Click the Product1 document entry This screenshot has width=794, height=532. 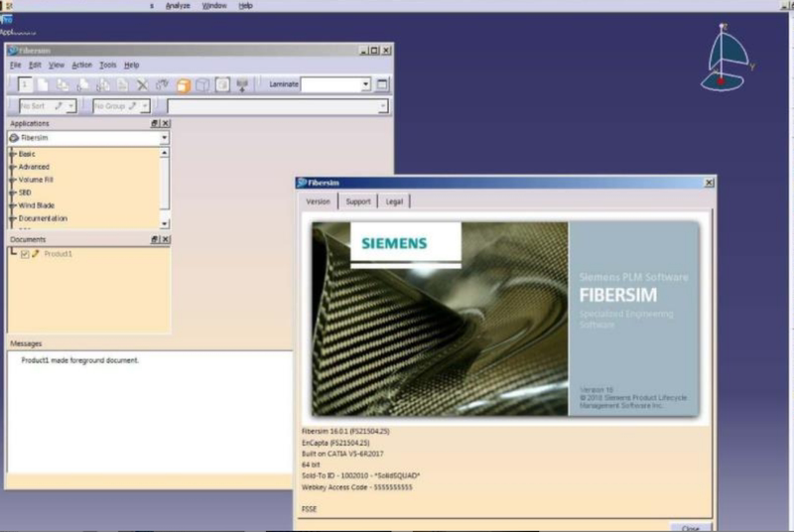(x=58, y=254)
